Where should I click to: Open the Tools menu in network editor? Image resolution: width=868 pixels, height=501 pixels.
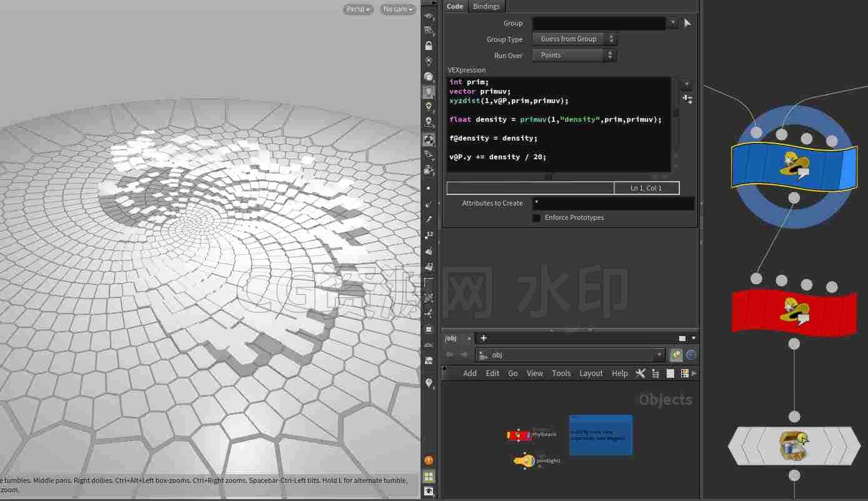[x=561, y=373]
